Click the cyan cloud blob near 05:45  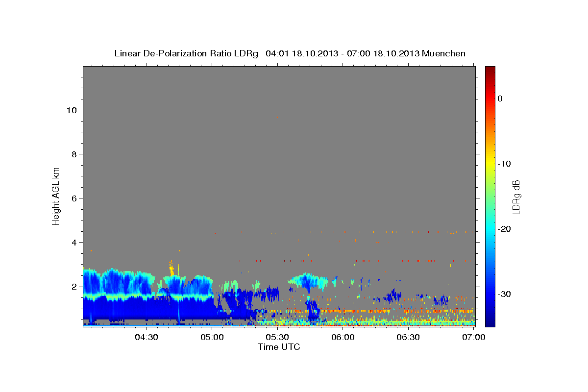coord(308,281)
